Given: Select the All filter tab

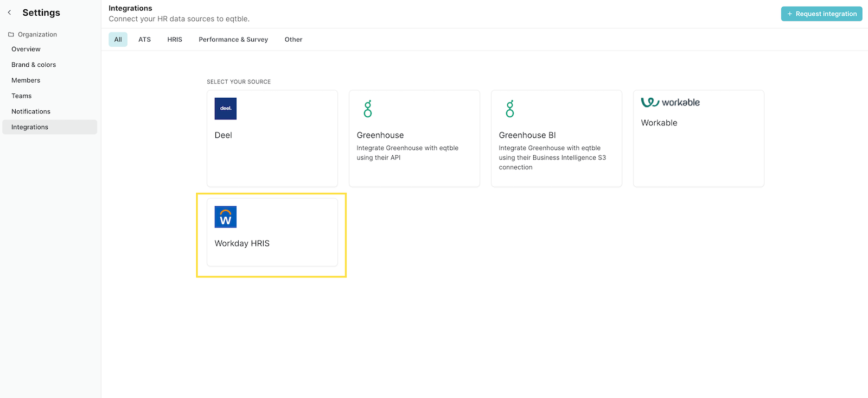Looking at the screenshot, I should (x=118, y=39).
